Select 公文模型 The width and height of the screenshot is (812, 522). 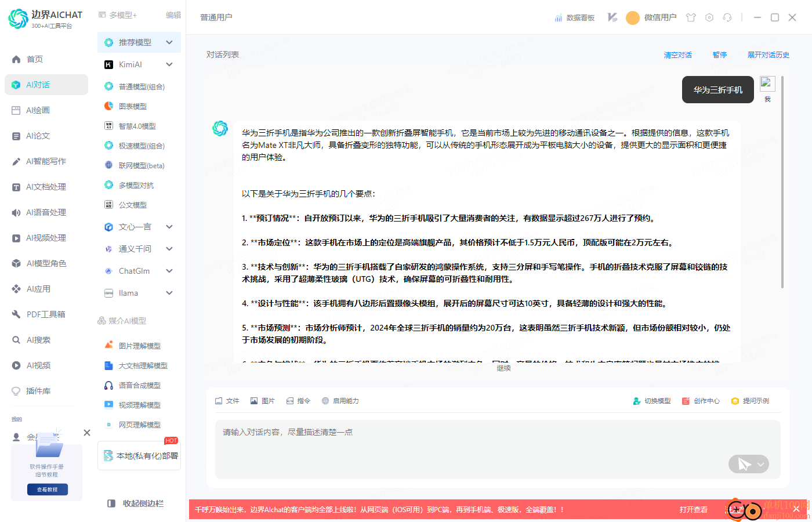[x=133, y=205]
